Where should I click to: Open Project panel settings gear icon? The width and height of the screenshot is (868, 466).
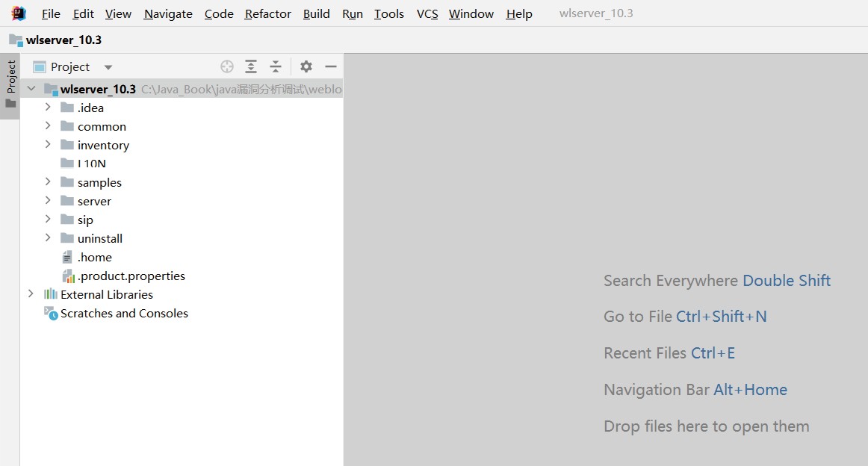[306, 67]
